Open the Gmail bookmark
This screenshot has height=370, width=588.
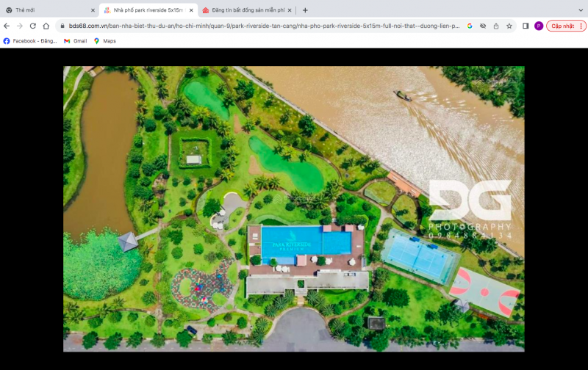pos(76,41)
